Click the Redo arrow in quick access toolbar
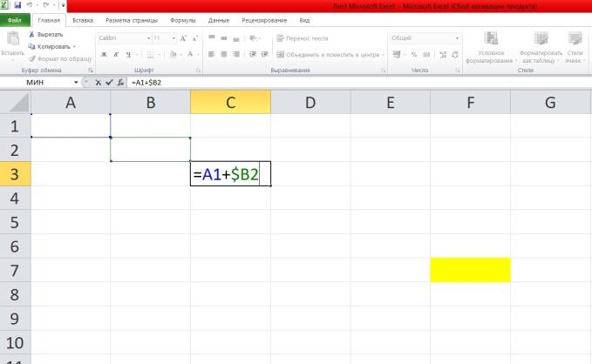 click(46, 5)
